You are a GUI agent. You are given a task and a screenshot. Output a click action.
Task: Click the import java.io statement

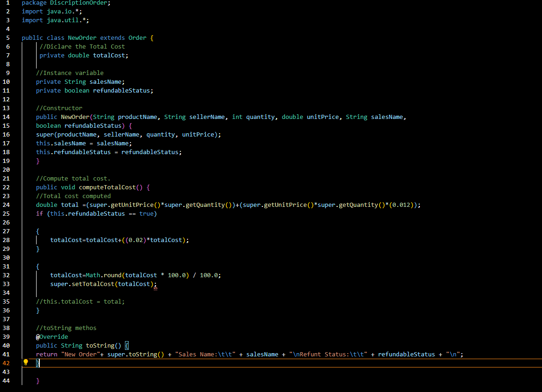(53, 11)
